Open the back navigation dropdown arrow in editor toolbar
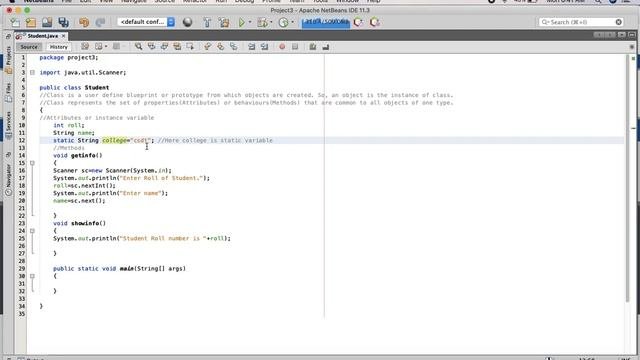 106,47
